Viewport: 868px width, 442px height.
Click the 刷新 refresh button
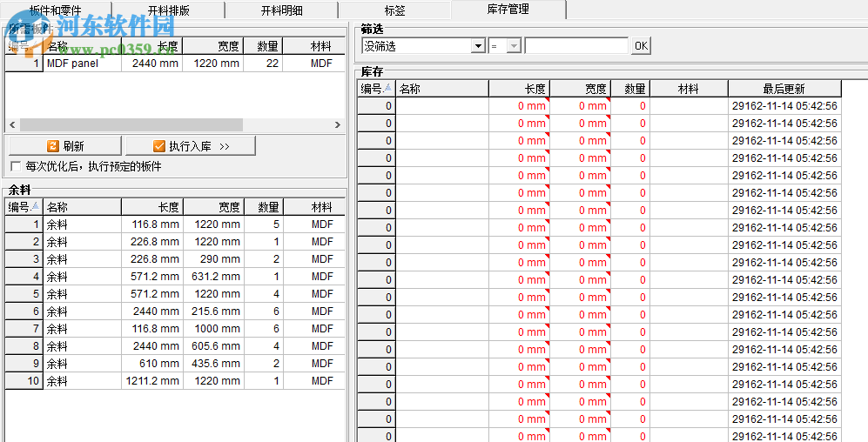click(65, 146)
